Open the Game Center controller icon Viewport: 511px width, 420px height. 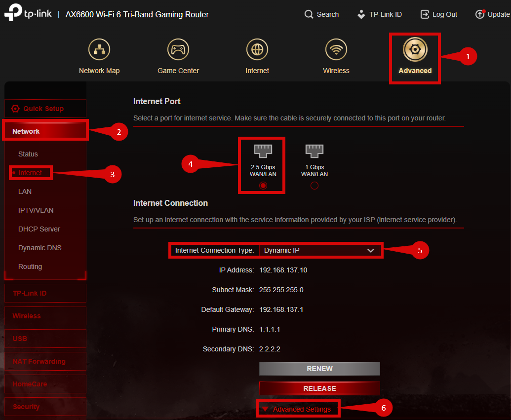click(x=178, y=49)
